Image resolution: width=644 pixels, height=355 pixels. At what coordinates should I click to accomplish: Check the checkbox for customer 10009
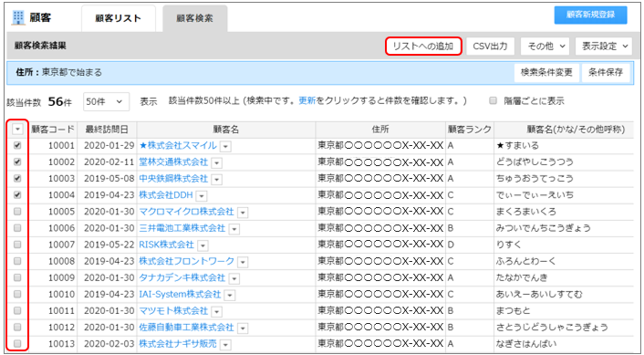tap(17, 277)
